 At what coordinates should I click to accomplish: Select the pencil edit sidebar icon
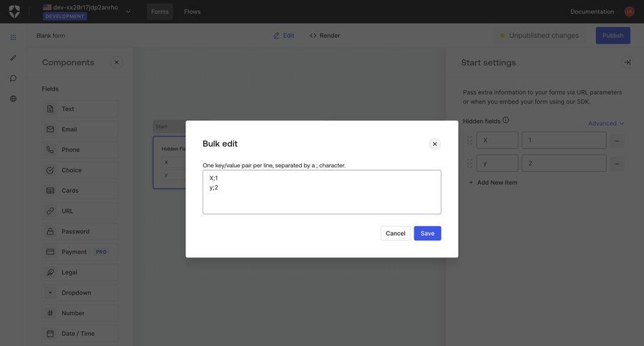click(13, 58)
